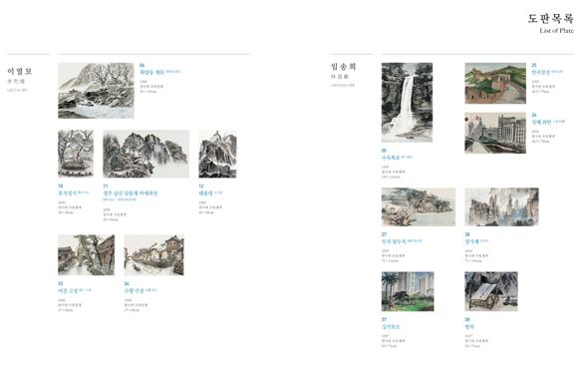Select the snow-covered hut painting thumbnail
The width and height of the screenshot is (588, 367).
pos(491,291)
